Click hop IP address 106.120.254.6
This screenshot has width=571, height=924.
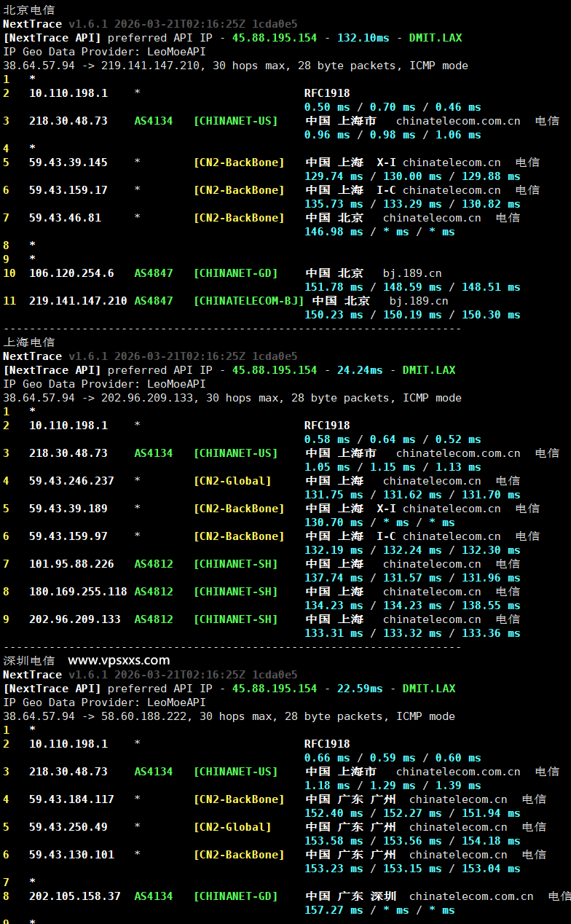tap(71, 273)
